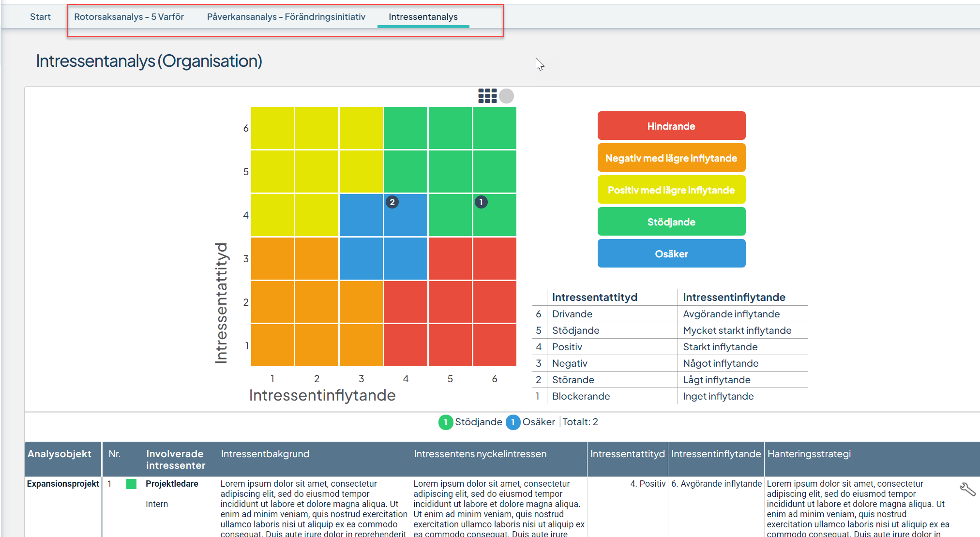Open the Start tab

click(x=40, y=17)
